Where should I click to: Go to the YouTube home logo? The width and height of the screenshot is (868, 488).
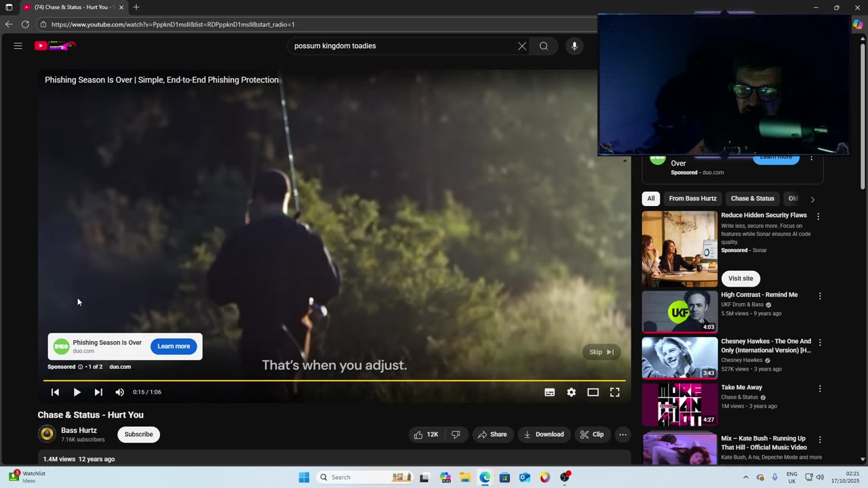(x=55, y=46)
